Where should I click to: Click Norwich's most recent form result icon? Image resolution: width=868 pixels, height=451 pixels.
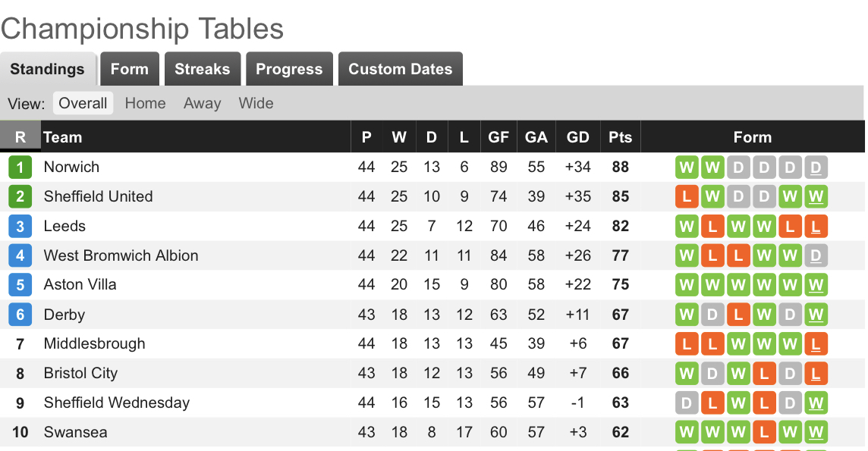[x=816, y=167]
